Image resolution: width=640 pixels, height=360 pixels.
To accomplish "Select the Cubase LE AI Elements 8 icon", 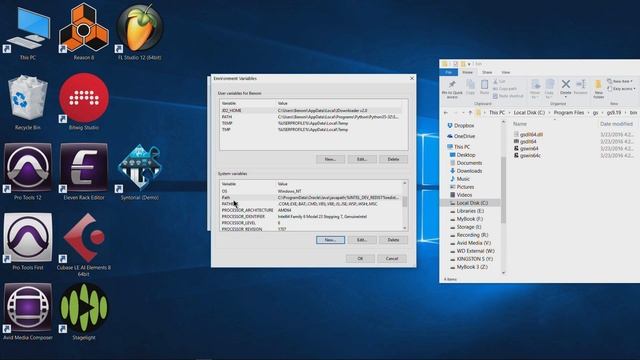I will [x=84, y=244].
